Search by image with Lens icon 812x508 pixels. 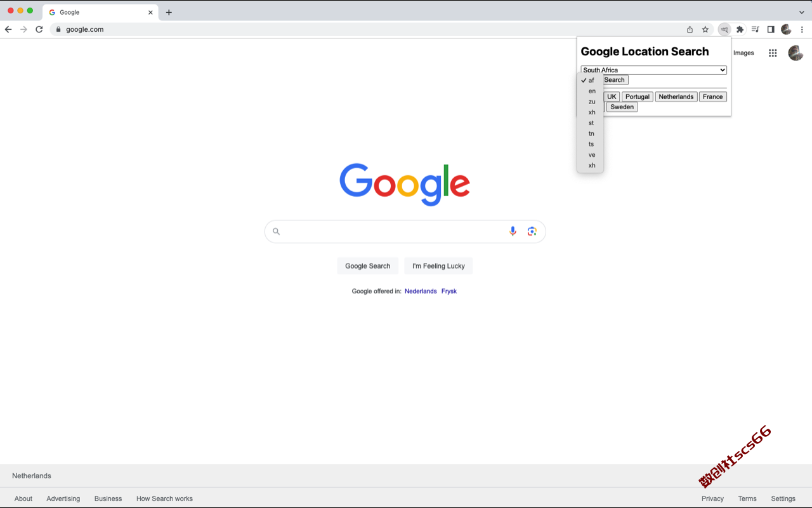pyautogui.click(x=532, y=231)
